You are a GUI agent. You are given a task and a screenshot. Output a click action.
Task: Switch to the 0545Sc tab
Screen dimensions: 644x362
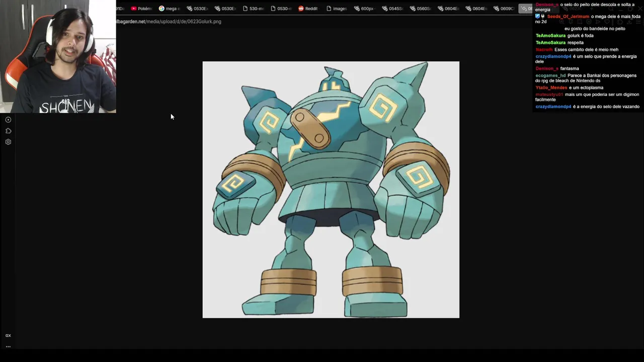(x=392, y=9)
